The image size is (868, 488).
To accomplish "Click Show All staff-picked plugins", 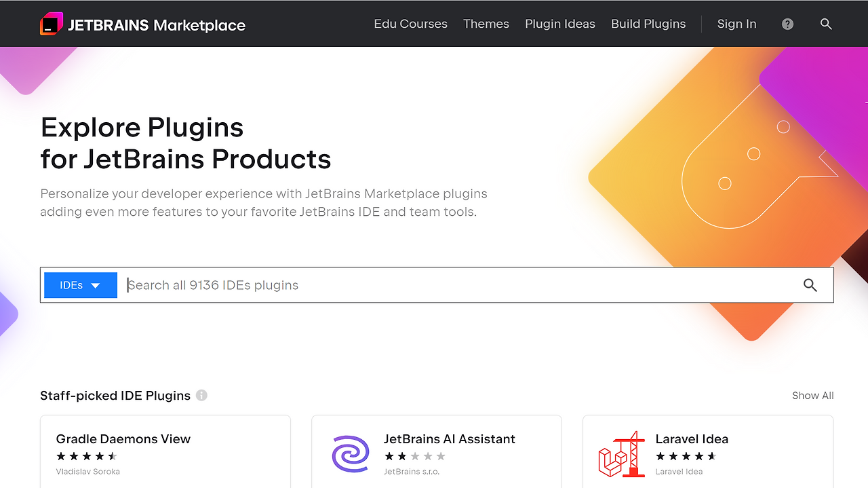I will pos(813,396).
